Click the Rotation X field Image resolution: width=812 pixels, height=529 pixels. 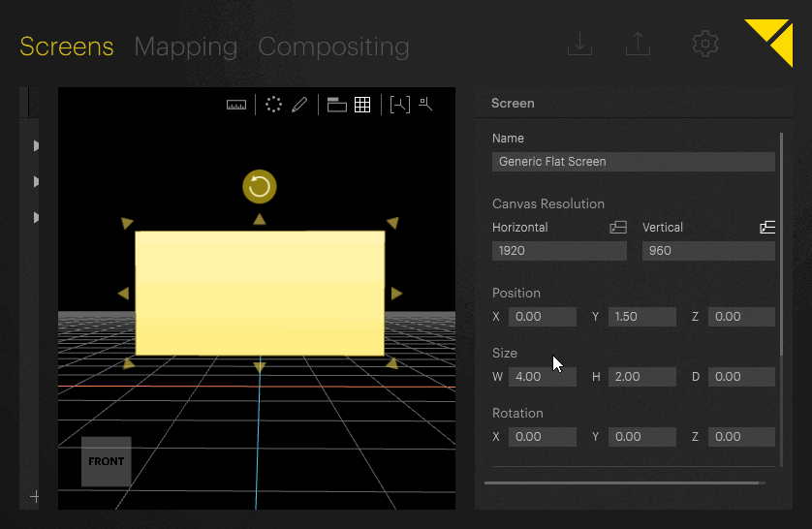(x=543, y=436)
